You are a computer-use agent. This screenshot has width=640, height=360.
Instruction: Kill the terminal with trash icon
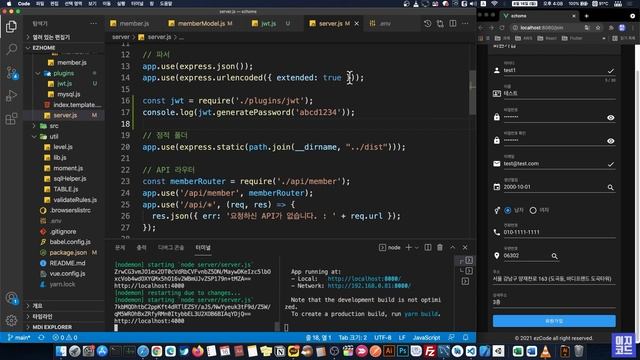coord(440,247)
